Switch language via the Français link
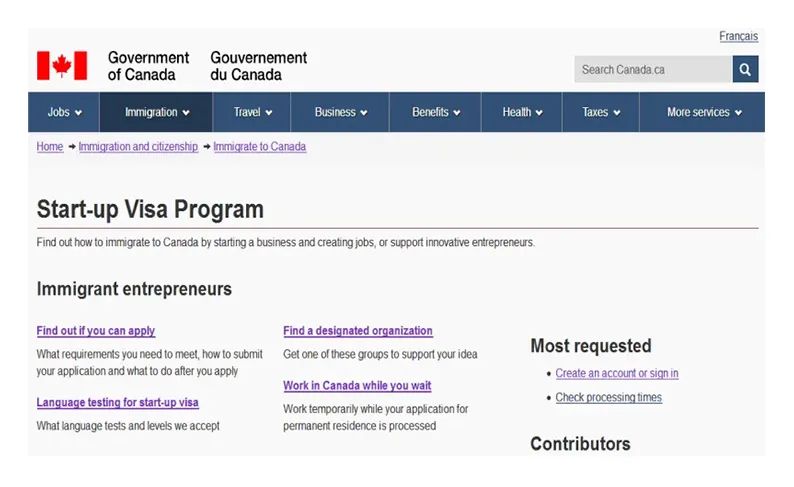The height and width of the screenshot is (487, 794). pyautogui.click(x=738, y=36)
